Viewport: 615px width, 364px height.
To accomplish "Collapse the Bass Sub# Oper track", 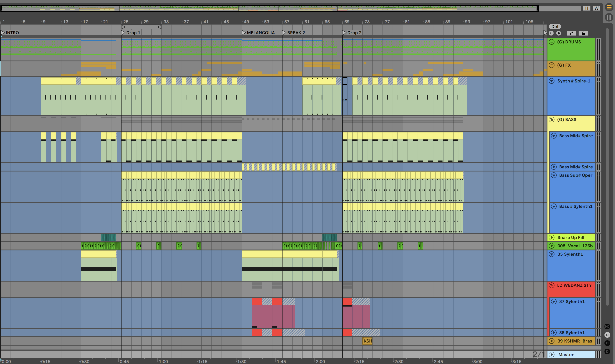I will pyautogui.click(x=554, y=175).
